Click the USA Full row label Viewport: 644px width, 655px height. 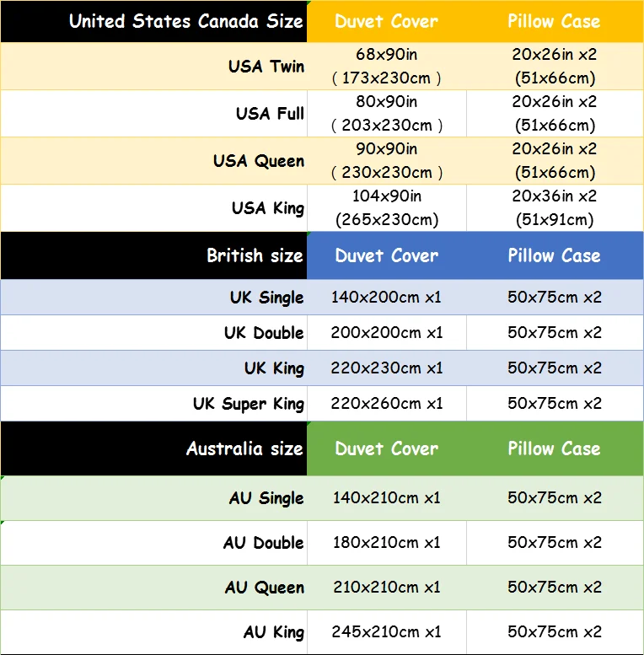click(270, 113)
